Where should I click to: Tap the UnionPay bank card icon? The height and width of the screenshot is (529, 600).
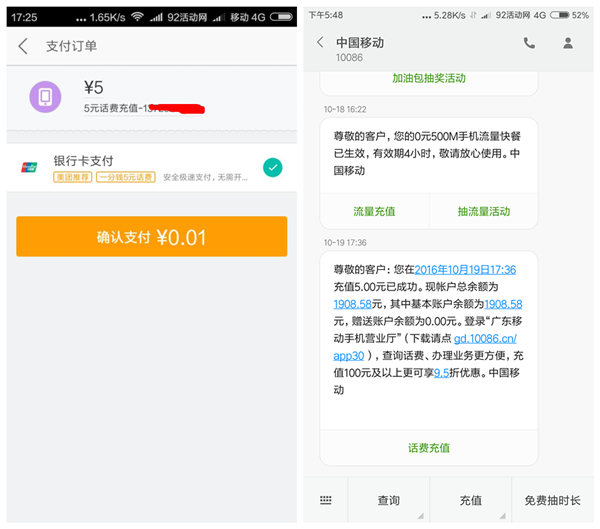click(x=29, y=167)
